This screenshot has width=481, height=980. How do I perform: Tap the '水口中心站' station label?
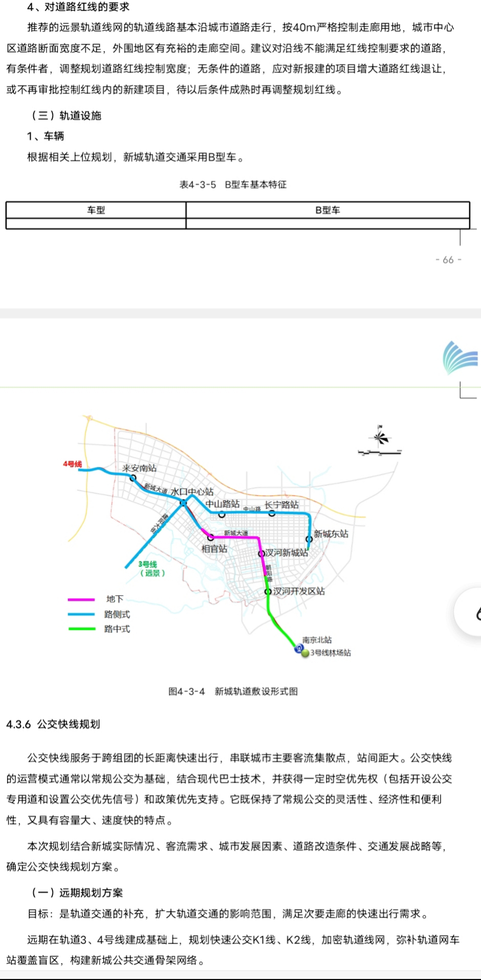tap(192, 492)
